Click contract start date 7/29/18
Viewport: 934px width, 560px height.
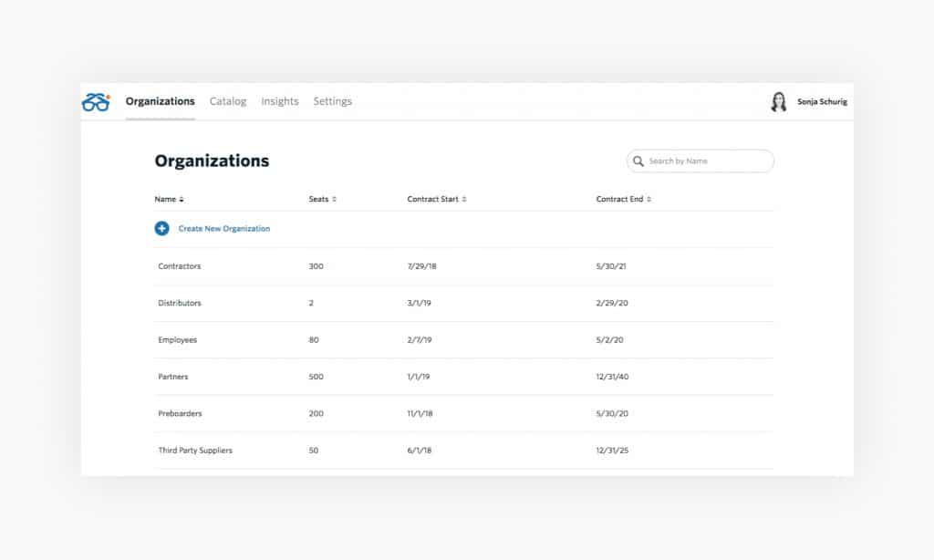pyautogui.click(x=421, y=266)
